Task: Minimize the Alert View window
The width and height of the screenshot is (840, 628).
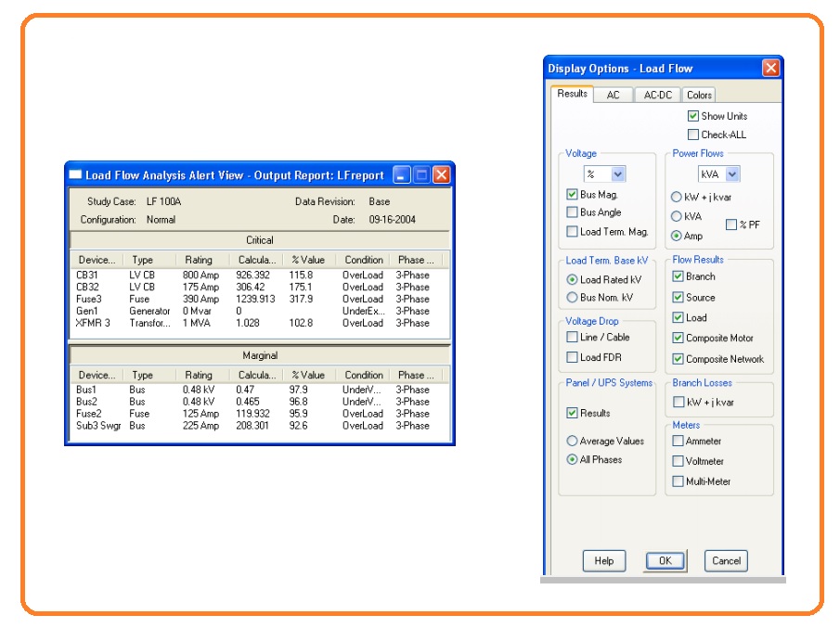Action: point(401,174)
